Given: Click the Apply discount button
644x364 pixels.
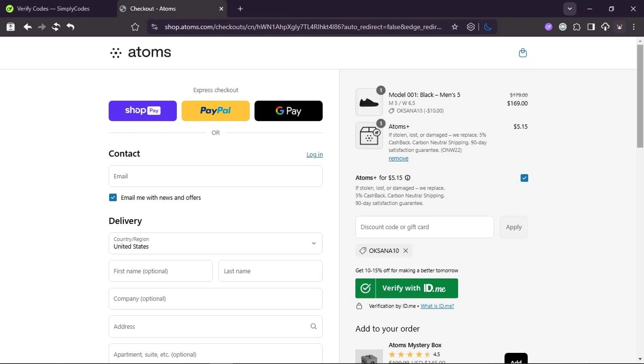Looking at the screenshot, I should (513, 227).
